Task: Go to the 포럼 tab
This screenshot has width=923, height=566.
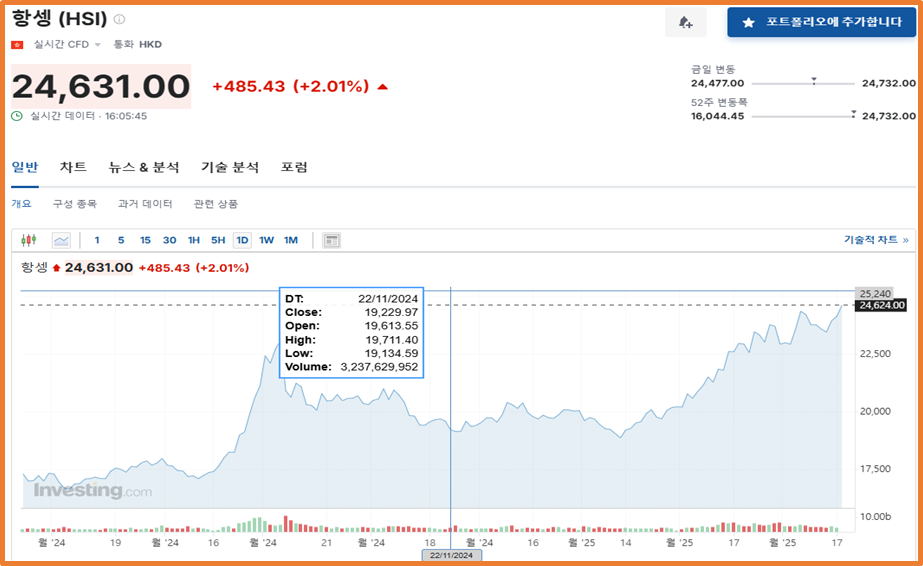Action: [294, 167]
